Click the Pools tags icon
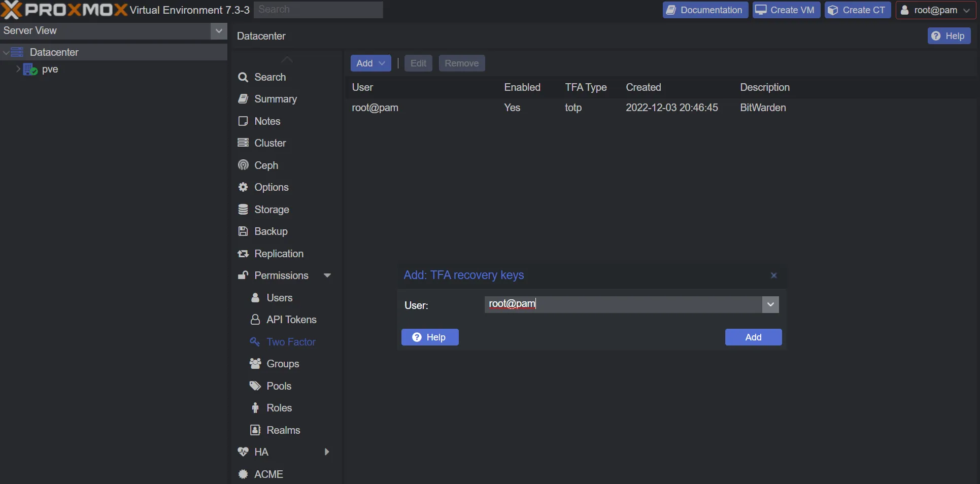 coord(255,386)
